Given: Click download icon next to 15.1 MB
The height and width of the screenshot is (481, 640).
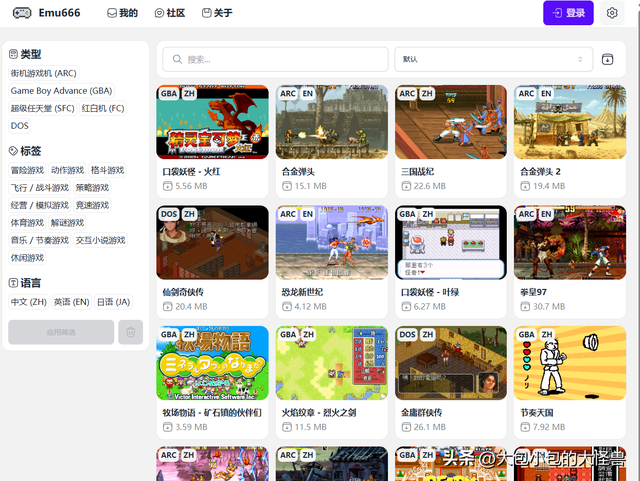Looking at the screenshot, I should click(x=287, y=186).
